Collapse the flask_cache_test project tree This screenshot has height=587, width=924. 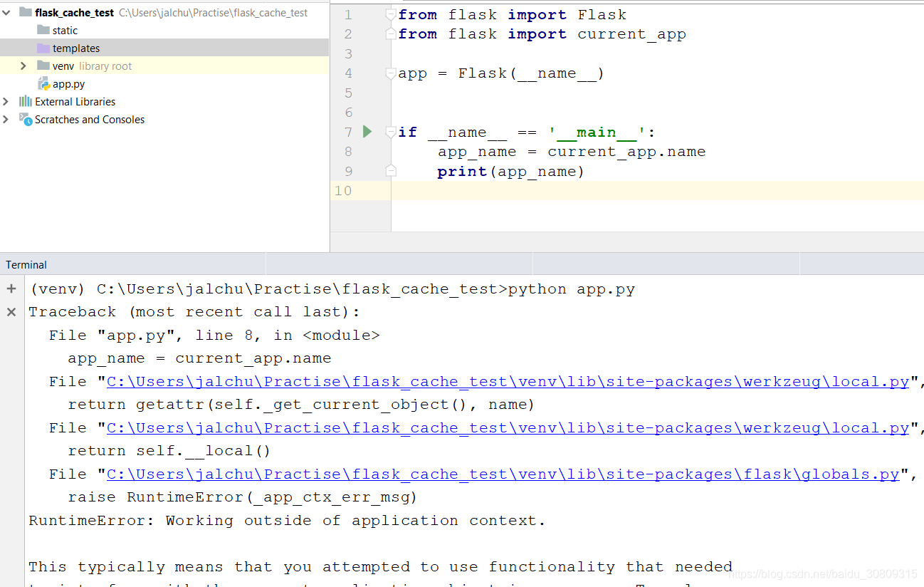[7, 12]
